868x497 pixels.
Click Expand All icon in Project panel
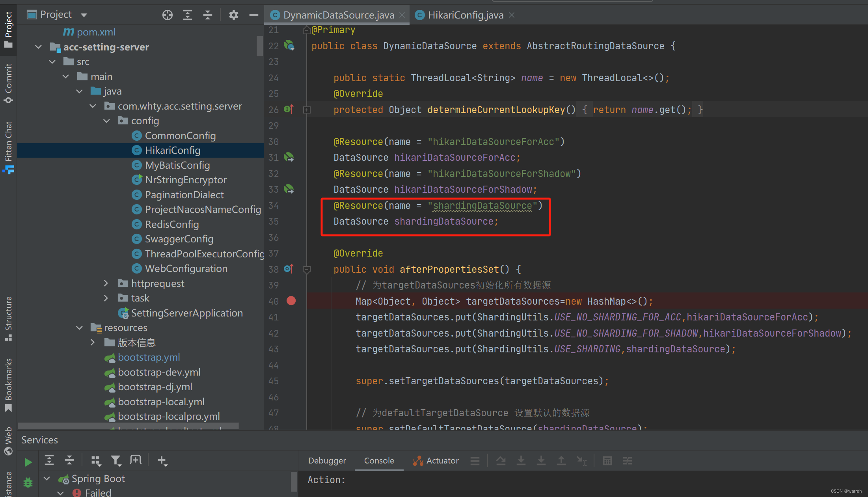click(x=188, y=15)
